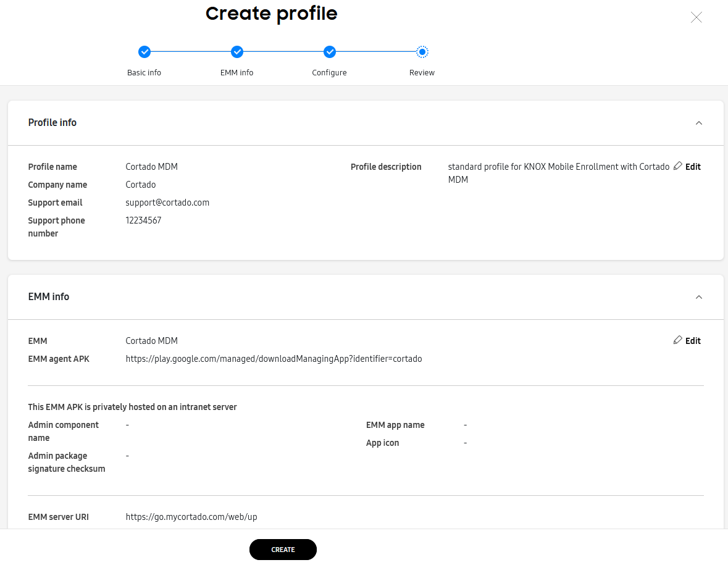Click the EMM info step checkmark icon
728x565 pixels.
pyautogui.click(x=236, y=52)
